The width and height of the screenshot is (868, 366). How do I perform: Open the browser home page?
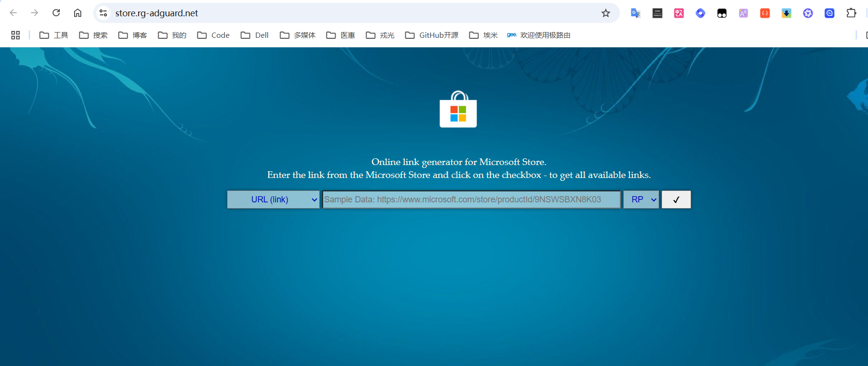(77, 13)
